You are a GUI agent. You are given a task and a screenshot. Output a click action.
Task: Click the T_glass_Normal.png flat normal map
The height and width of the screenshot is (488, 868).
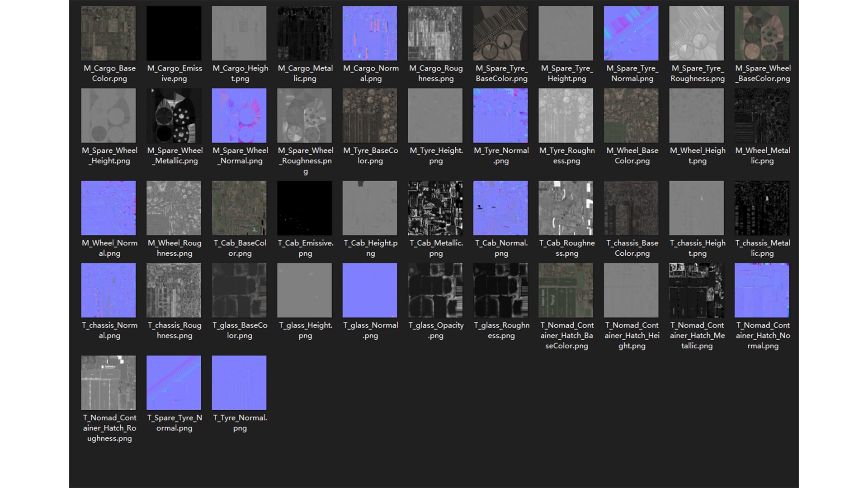pos(370,291)
